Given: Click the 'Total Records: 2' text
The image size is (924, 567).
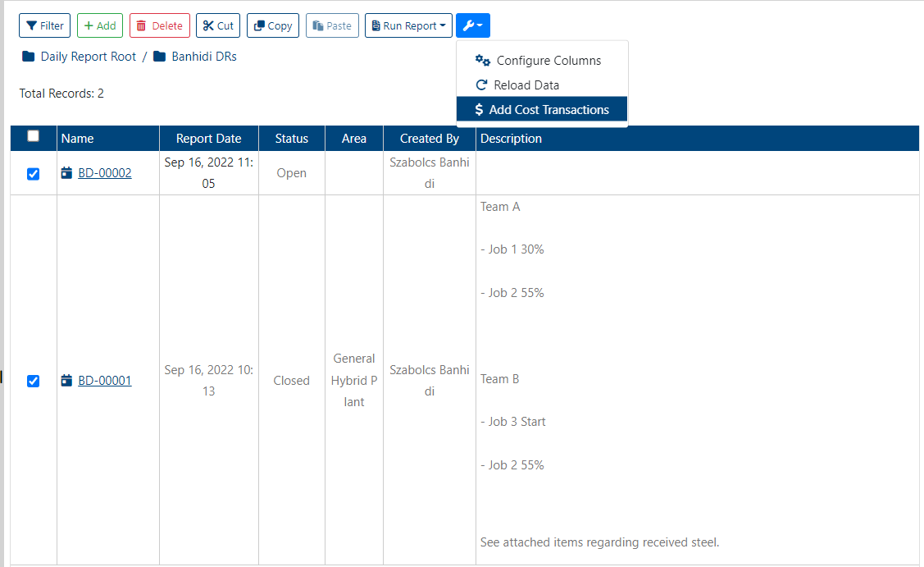Looking at the screenshot, I should (61, 94).
